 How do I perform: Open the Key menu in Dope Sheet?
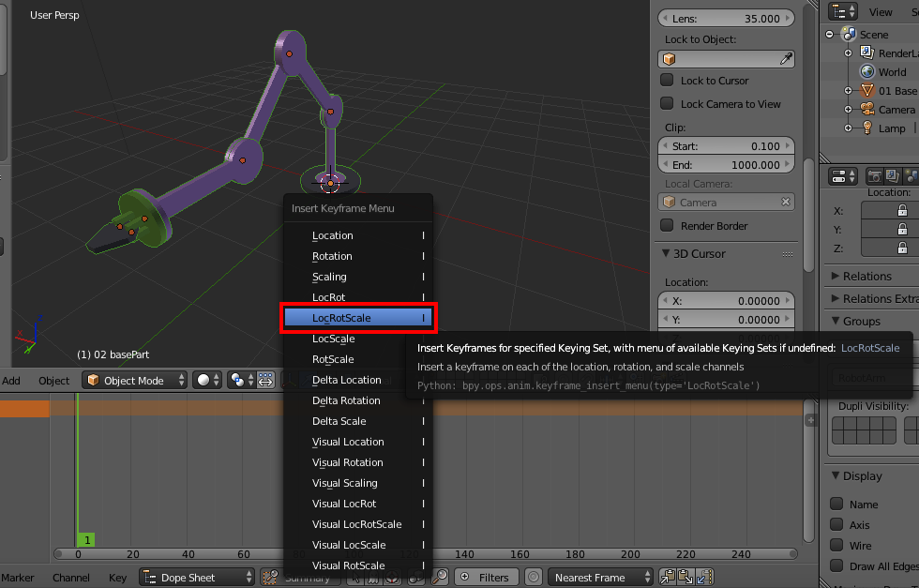(x=117, y=578)
